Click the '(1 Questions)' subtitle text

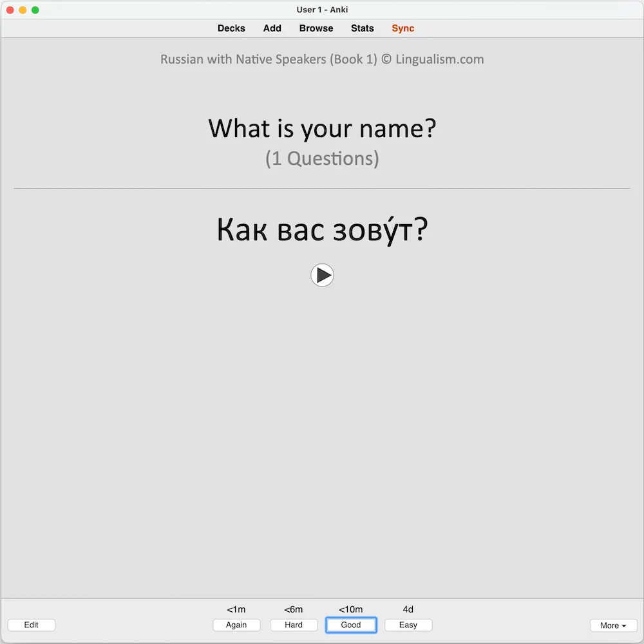(322, 158)
